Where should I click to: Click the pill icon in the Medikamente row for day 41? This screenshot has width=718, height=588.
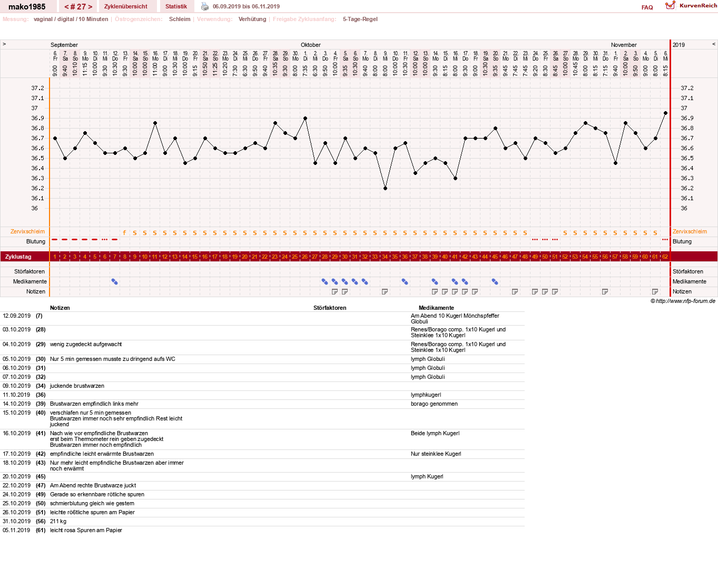click(x=455, y=282)
